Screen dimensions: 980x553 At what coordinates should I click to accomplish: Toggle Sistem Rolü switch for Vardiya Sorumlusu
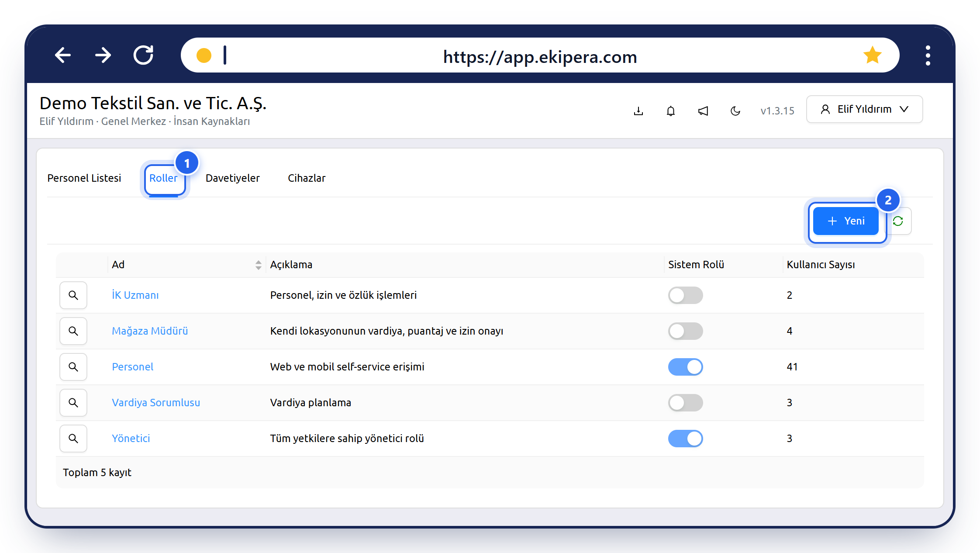coord(685,403)
